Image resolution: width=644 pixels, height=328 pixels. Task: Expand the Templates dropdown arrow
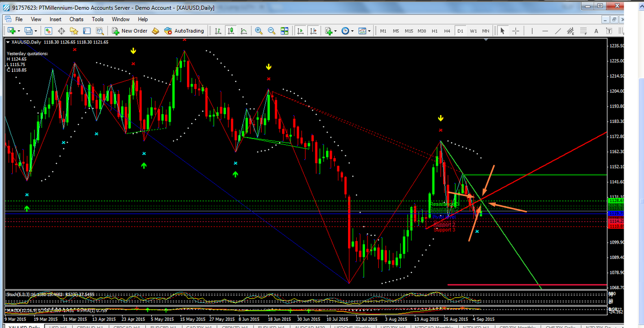(370, 31)
